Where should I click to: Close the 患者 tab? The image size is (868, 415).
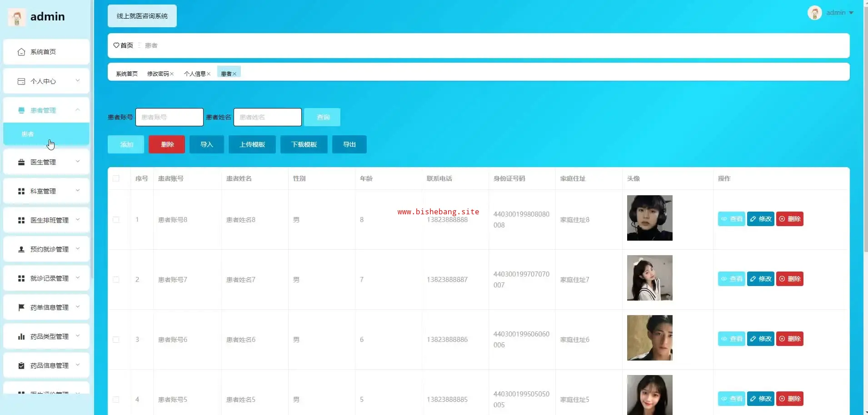[234, 74]
